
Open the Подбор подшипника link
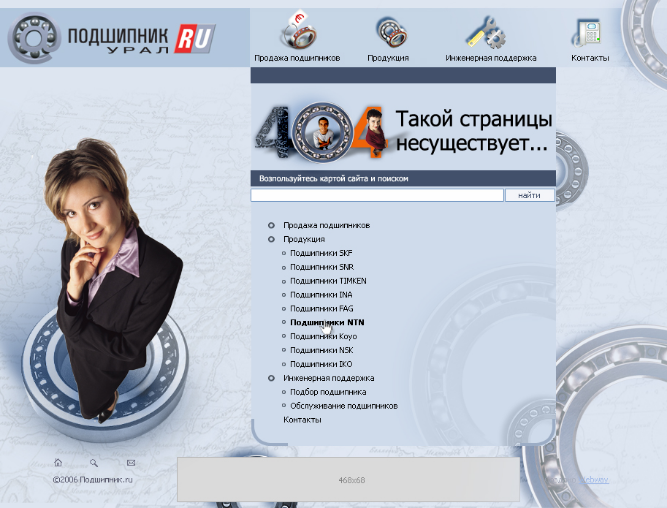[328, 392]
